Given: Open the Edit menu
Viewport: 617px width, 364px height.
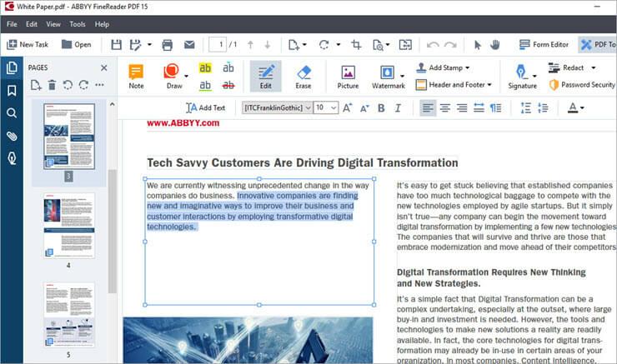Looking at the screenshot, I should pos(32,24).
